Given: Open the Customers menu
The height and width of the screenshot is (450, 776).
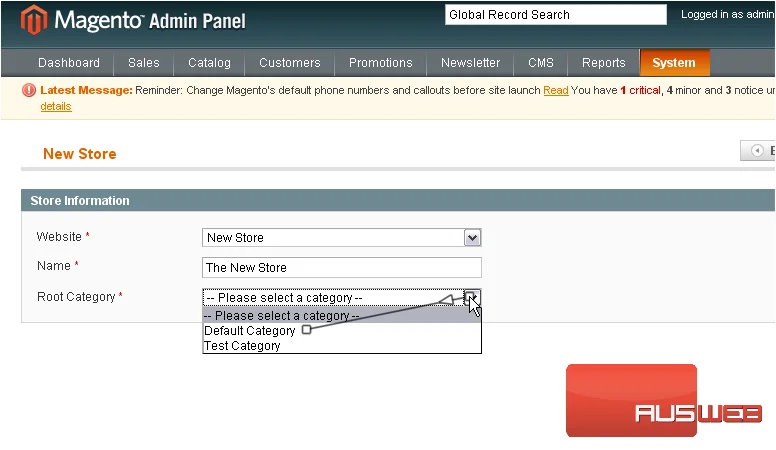Looking at the screenshot, I should click(290, 63).
